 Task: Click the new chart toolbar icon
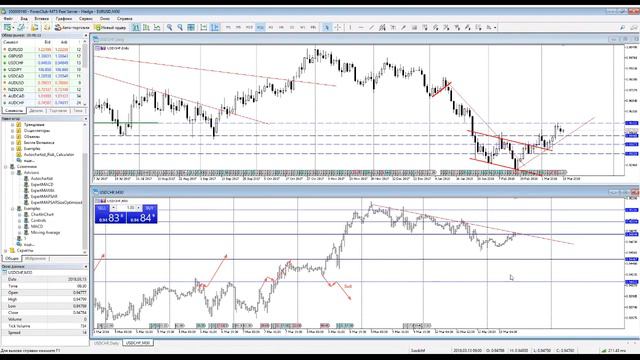coord(7,27)
